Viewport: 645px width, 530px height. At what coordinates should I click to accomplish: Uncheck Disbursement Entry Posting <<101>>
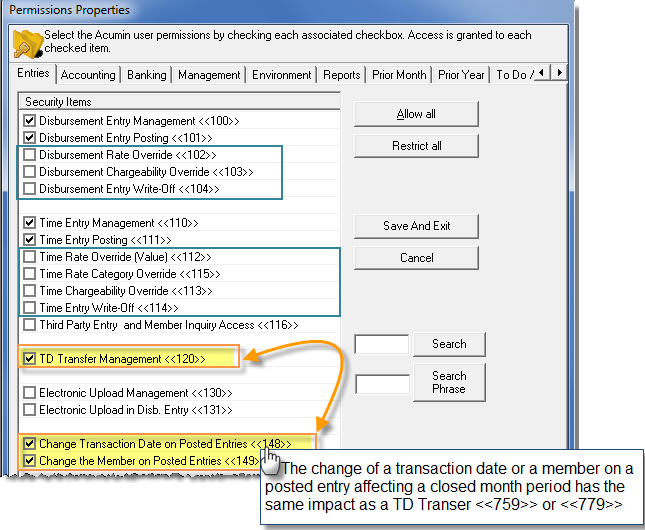tap(29, 137)
